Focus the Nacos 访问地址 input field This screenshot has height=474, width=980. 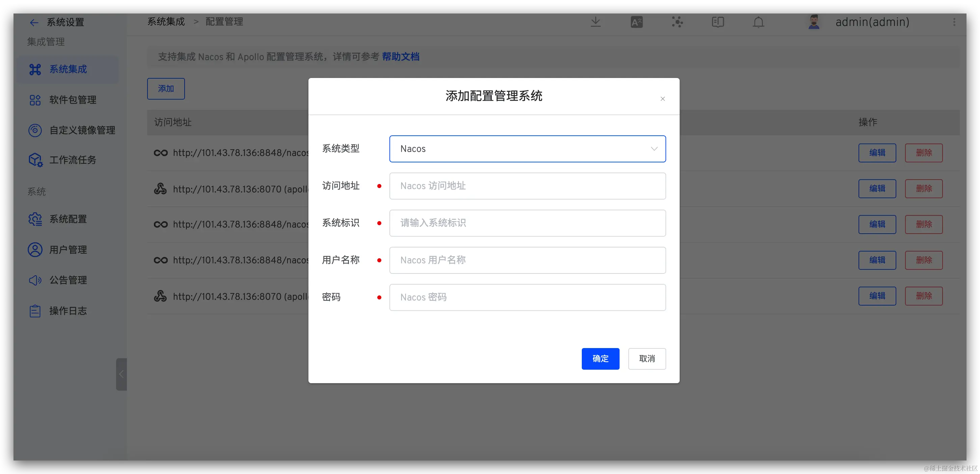coord(527,186)
